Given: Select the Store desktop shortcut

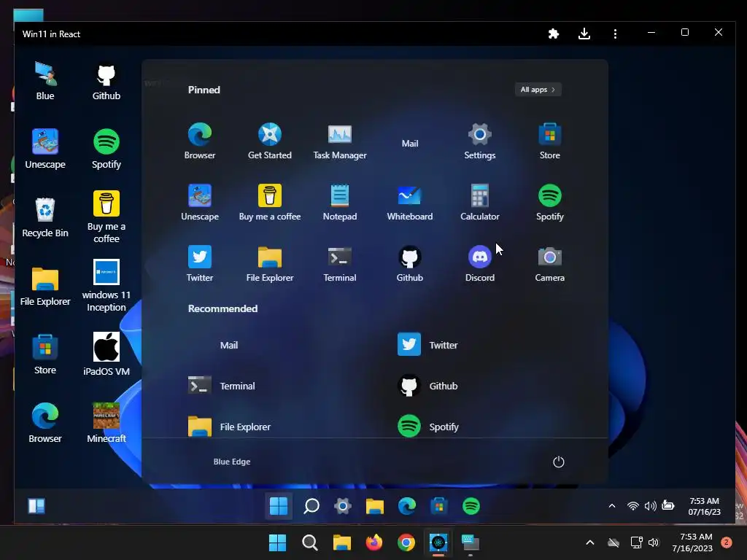Looking at the screenshot, I should click(45, 355).
